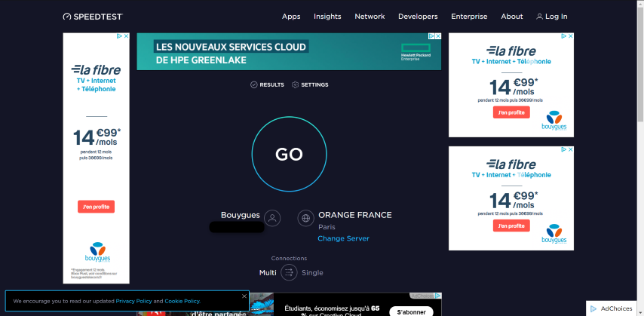Click Bouygues logo in top right ad
Viewport: 644px width, 316px height.
[x=554, y=121]
